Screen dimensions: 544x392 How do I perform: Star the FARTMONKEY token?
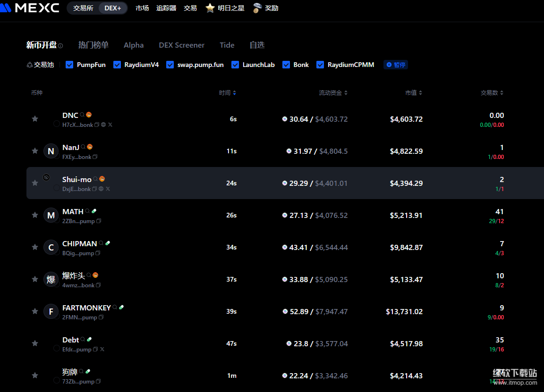coord(35,311)
